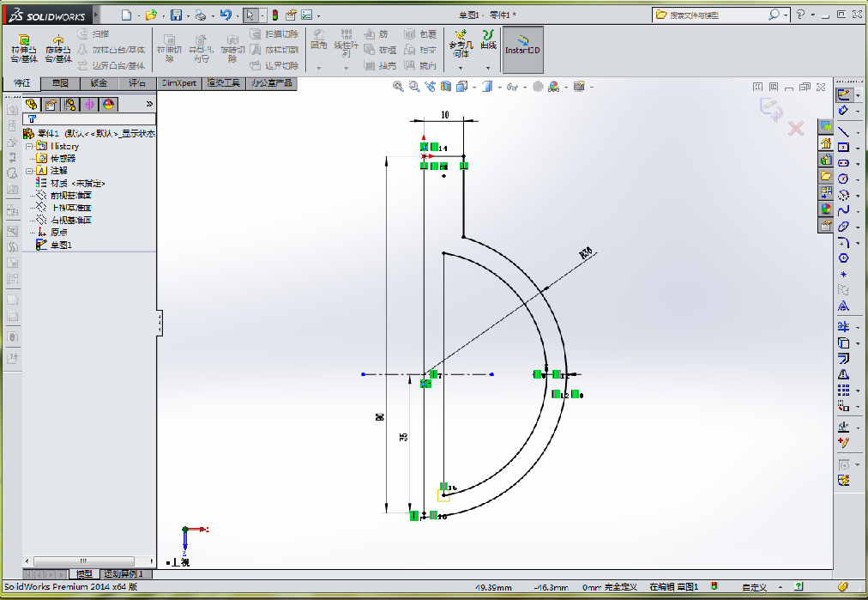Expand the Annotations node in the tree

[29, 171]
